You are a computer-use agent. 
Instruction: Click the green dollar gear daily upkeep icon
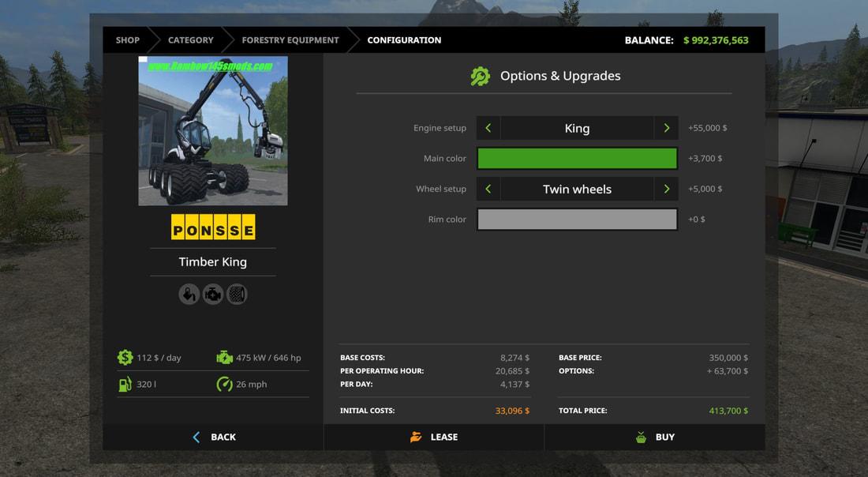125,358
